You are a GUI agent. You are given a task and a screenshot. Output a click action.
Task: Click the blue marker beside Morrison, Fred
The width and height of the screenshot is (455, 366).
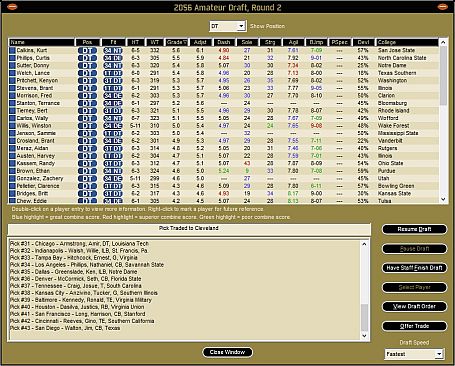tap(12, 96)
